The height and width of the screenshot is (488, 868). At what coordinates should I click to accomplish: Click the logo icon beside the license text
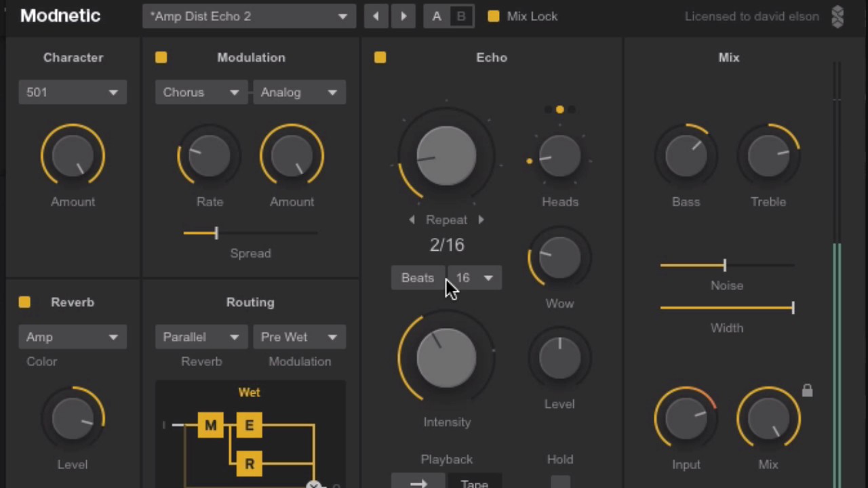coord(837,17)
